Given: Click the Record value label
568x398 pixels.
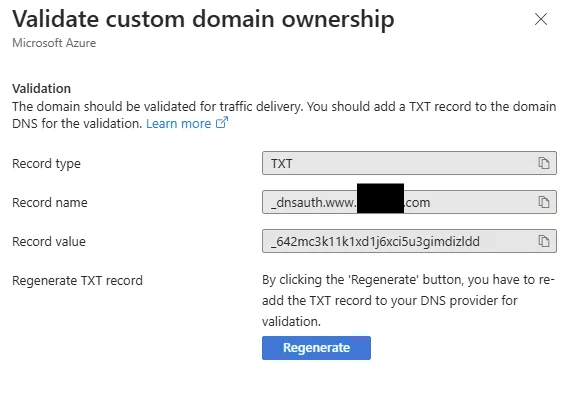Looking at the screenshot, I should 49,242.
